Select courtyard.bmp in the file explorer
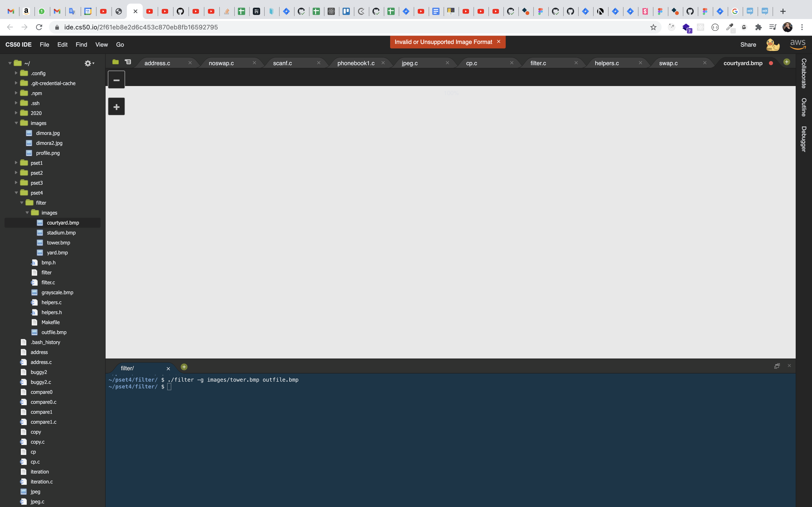The height and width of the screenshot is (507, 812). tap(63, 222)
